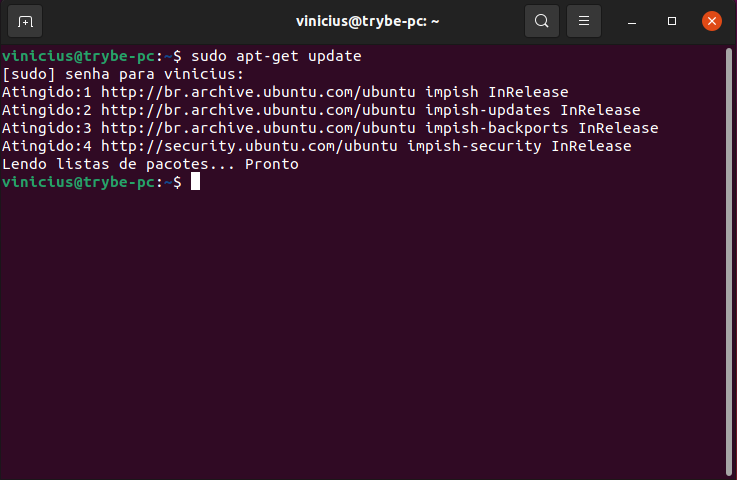Viewport: 737px width, 480px height.
Task: Click the word Pronto in output
Action: point(272,164)
